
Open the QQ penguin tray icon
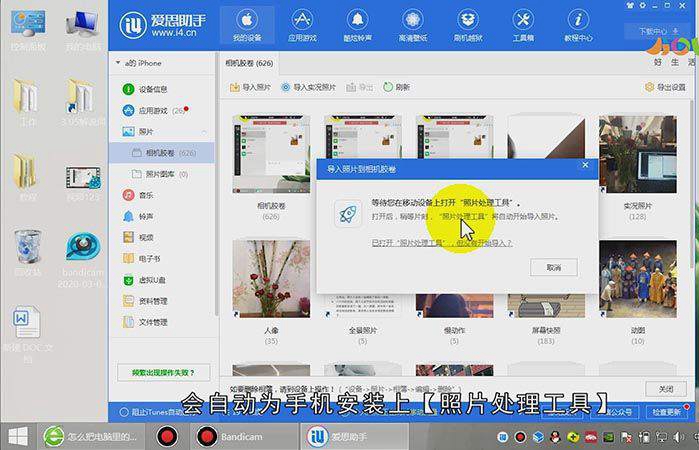(555, 437)
